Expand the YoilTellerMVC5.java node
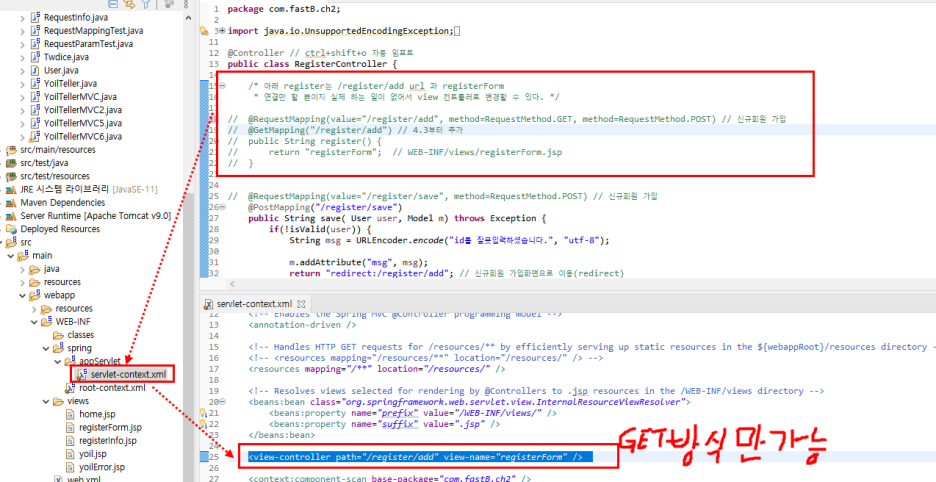The image size is (936, 482). [23, 123]
